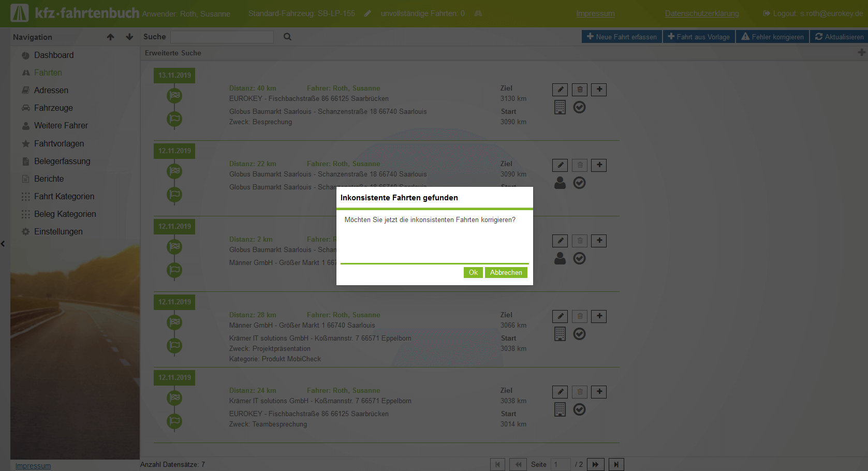The height and width of the screenshot is (471, 868).
Task: Expand the Erweiterte Suche plus icon
Action: 861,52
